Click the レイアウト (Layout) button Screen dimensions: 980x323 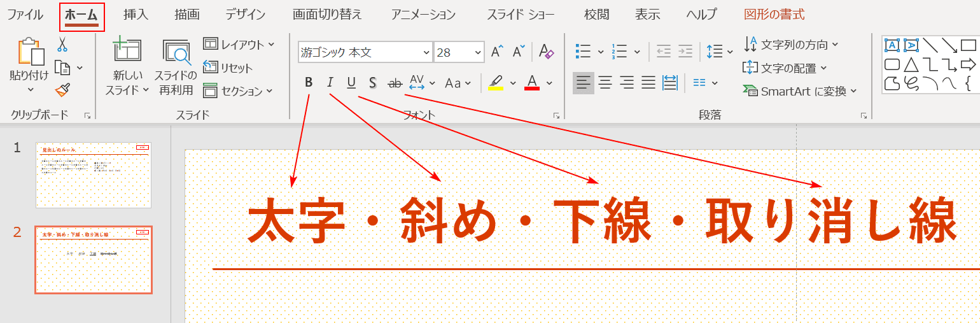[x=239, y=45]
